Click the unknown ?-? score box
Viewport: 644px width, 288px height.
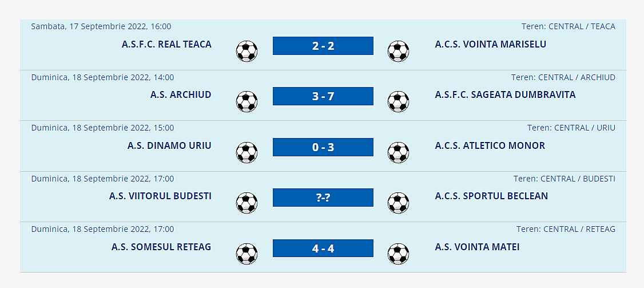coord(323,198)
